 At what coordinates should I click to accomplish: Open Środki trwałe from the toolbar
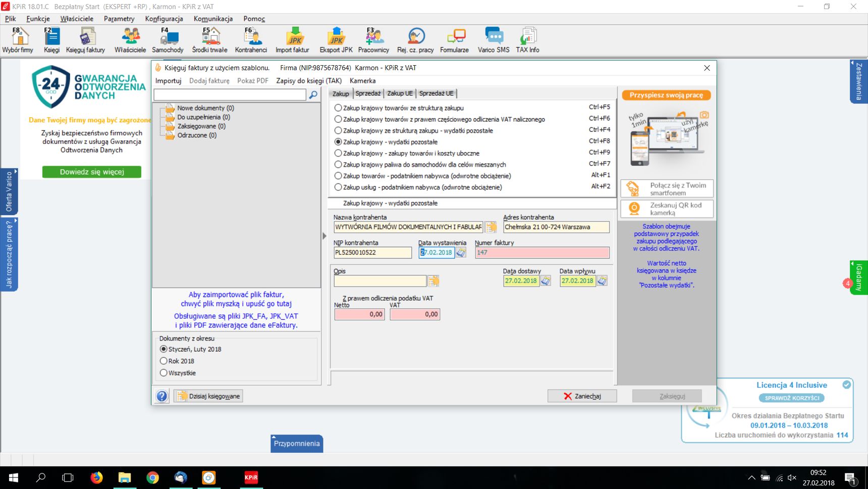(x=210, y=40)
